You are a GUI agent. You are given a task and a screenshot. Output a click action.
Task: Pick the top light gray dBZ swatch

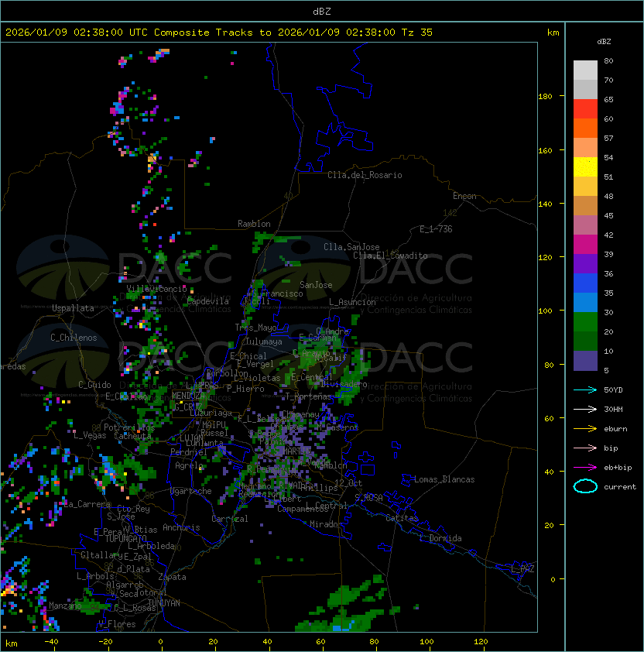click(x=585, y=70)
